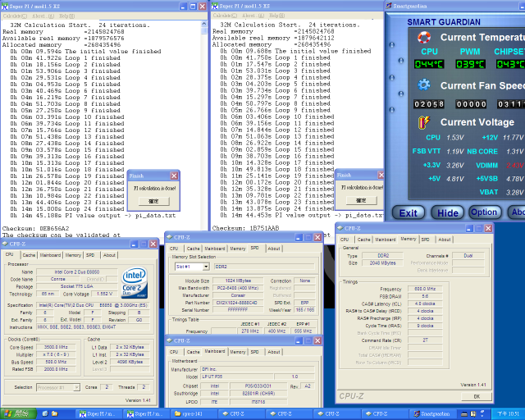
Task: Select SPD tab in CPU-Z Memory timings window
Action: [425, 240]
